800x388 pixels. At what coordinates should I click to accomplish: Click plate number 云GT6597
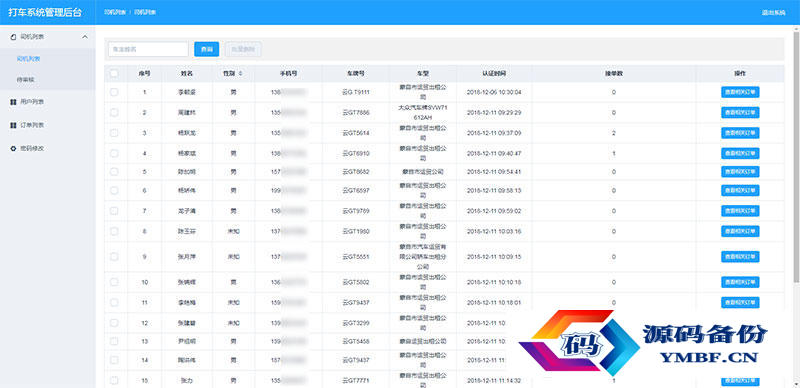tap(356, 190)
